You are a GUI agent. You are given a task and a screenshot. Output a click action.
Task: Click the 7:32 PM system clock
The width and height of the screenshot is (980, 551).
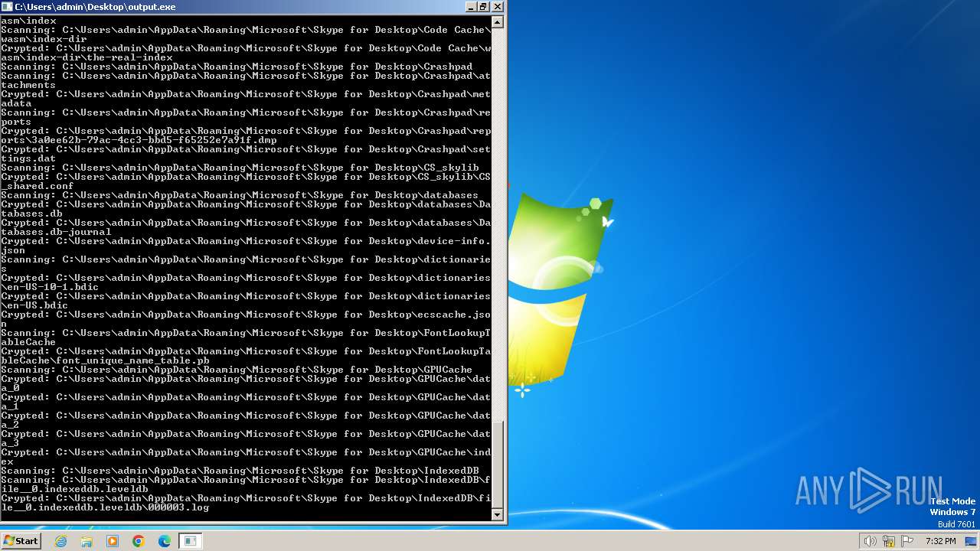(940, 541)
